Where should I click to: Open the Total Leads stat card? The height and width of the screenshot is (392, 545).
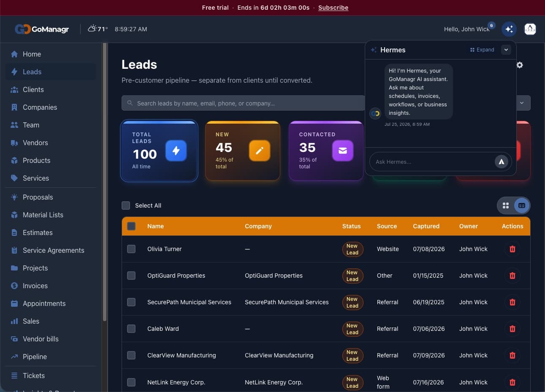tap(159, 151)
